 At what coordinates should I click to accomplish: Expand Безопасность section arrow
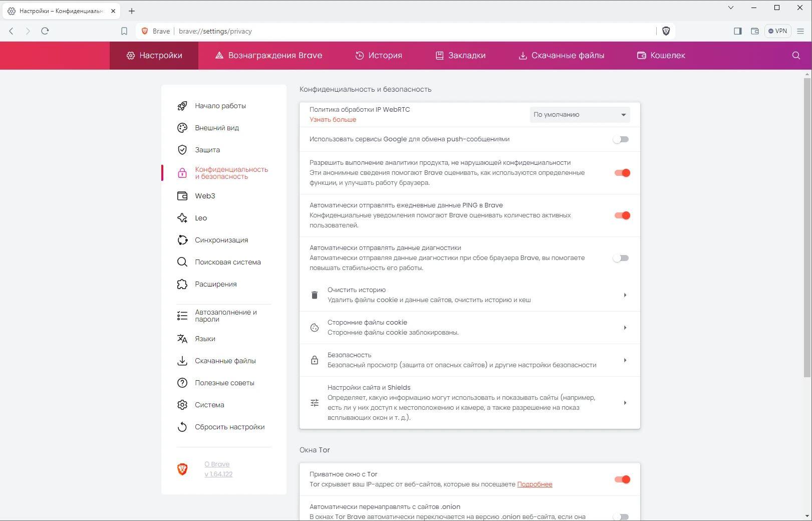pyautogui.click(x=625, y=360)
